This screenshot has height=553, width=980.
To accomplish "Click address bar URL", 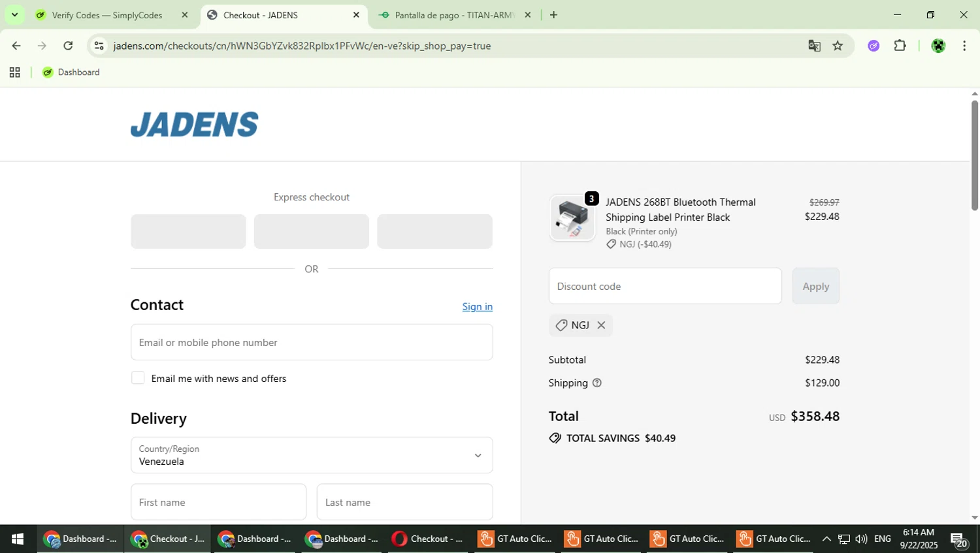I will click(302, 46).
